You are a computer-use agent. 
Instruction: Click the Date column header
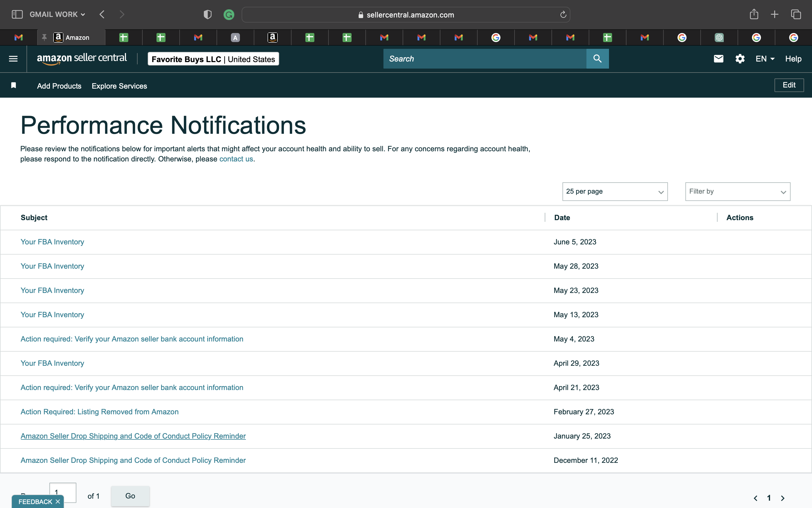[562, 218]
